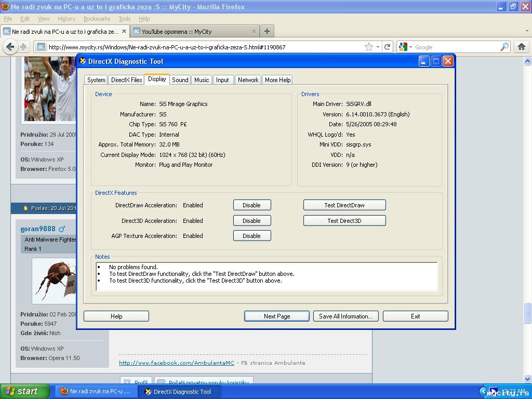
Task: Click the search magnifier icon
Action: pos(504,47)
